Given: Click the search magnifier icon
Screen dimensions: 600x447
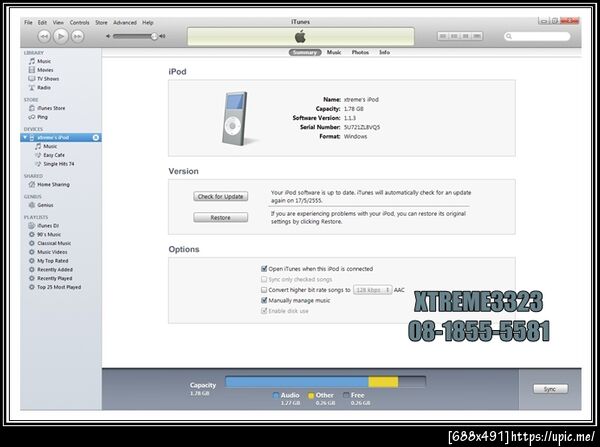Looking at the screenshot, I should [509, 36].
